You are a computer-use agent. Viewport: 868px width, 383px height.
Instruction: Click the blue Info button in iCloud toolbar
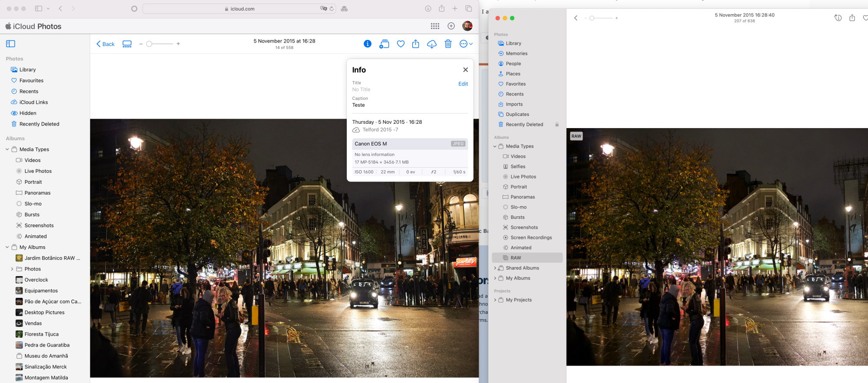pos(367,44)
